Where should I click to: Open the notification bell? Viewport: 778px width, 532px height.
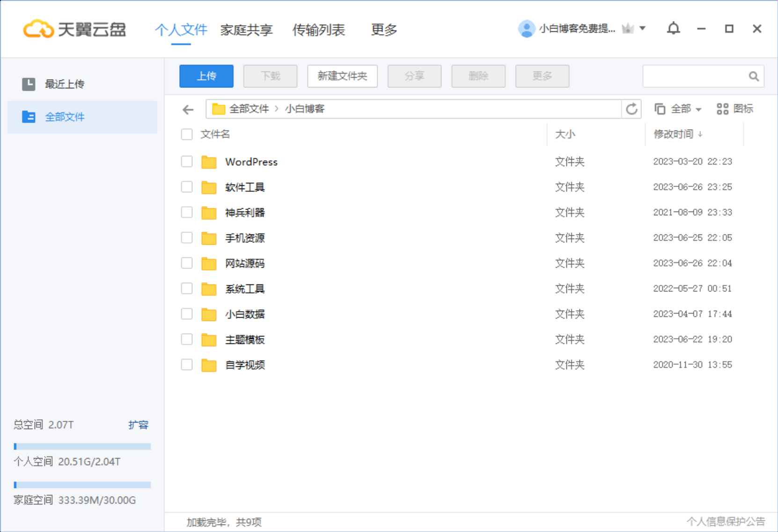(673, 29)
